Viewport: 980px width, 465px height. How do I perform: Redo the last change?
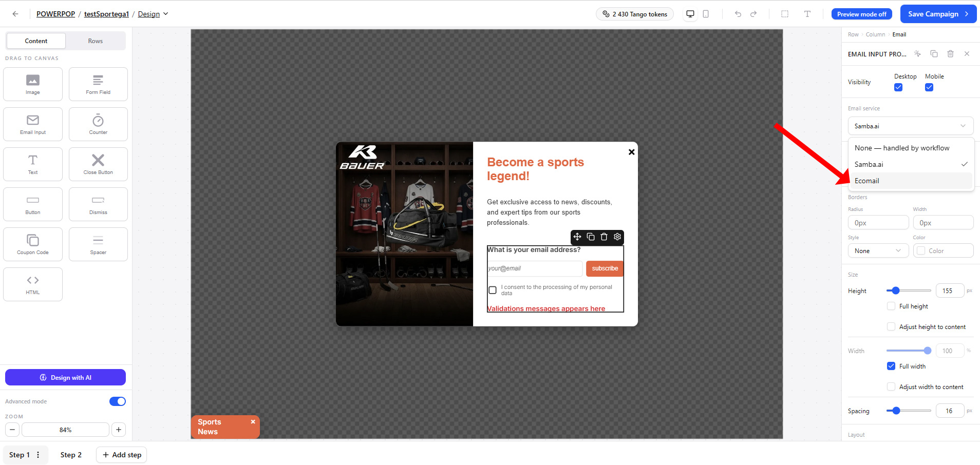click(x=753, y=14)
